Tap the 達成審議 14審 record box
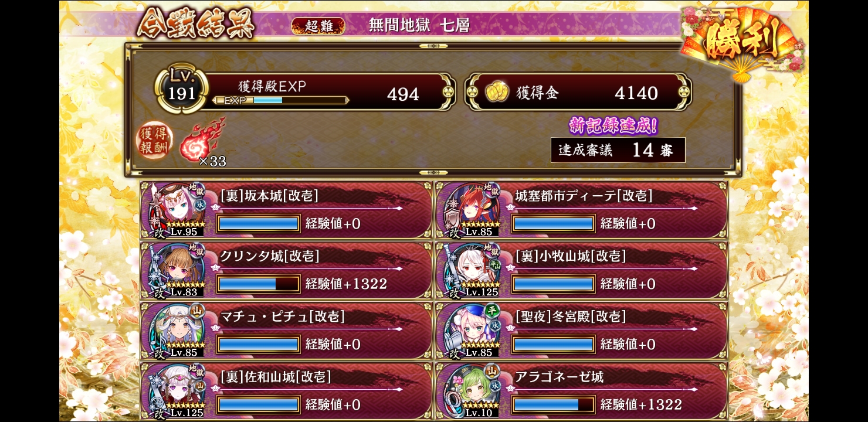Screen dimensions: 868x422 point(618,150)
